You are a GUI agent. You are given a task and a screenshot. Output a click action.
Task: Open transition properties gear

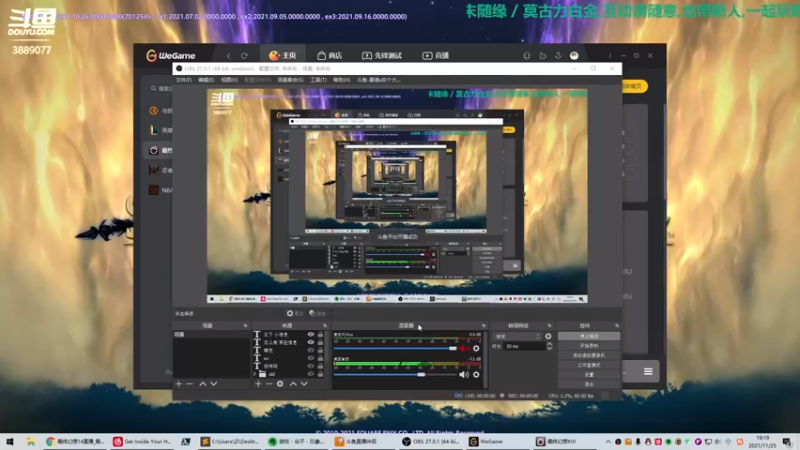point(548,337)
